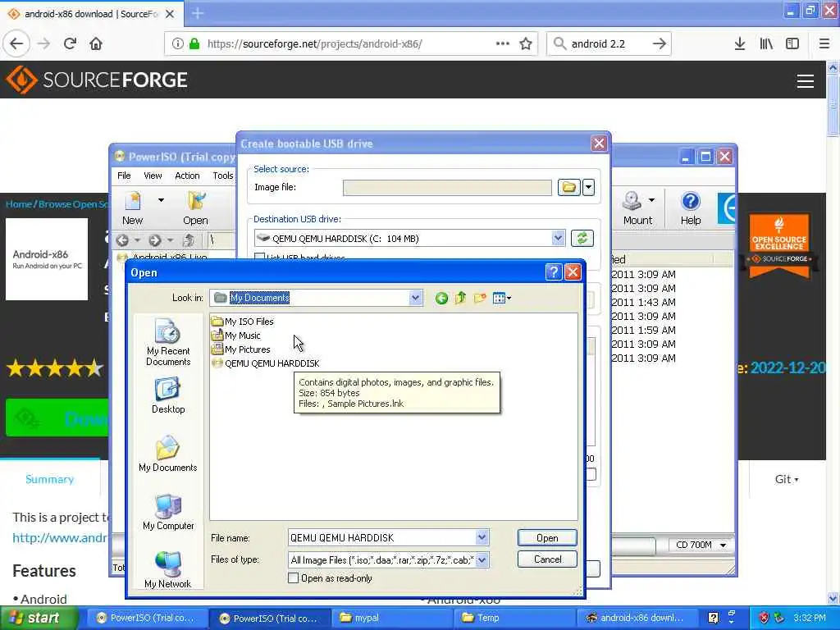Viewport: 840px width, 630px height.
Task: Click browser Reload button
Action: coord(70,44)
